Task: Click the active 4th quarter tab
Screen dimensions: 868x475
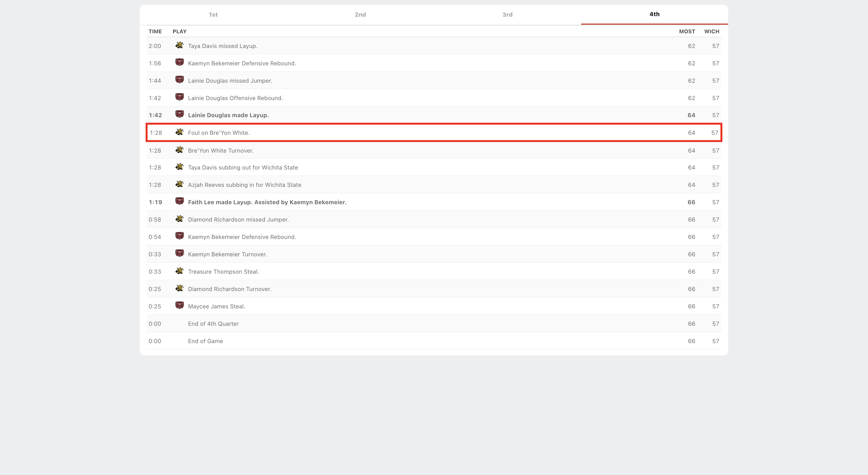Action: click(x=654, y=14)
